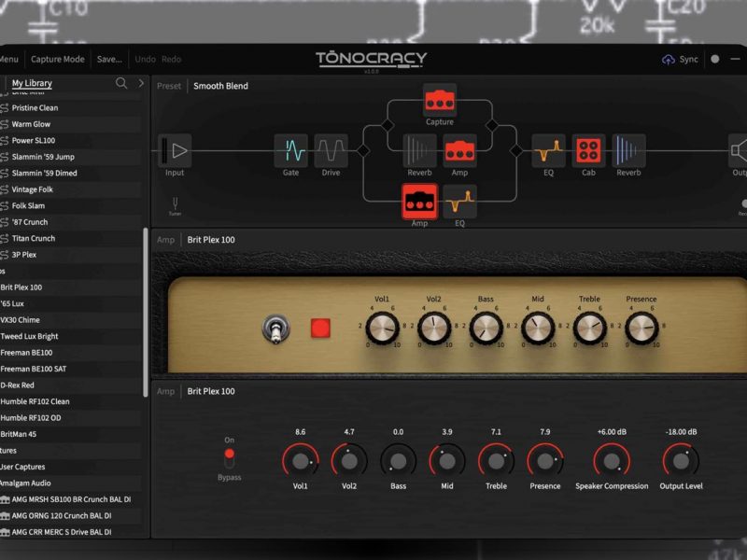This screenshot has width=747, height=560.
Task: Load the Slammin '59 Dimed preset
Action: click(71, 173)
